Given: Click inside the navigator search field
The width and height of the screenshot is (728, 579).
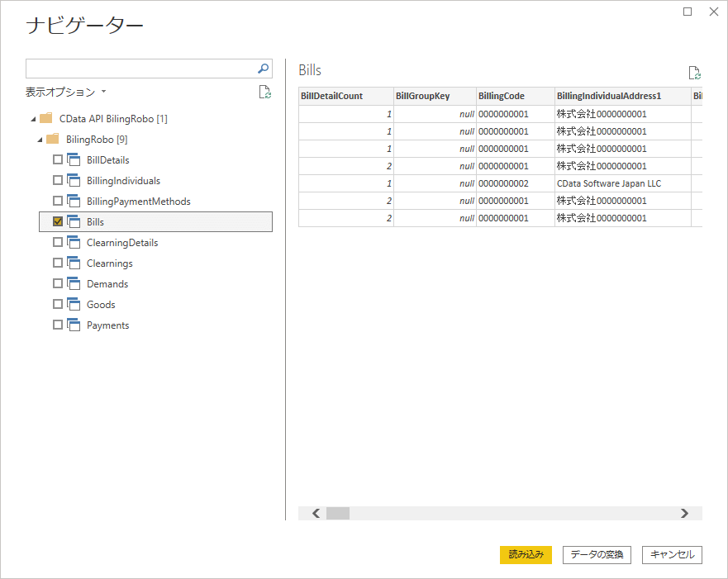Looking at the screenshot, I should 140,69.
